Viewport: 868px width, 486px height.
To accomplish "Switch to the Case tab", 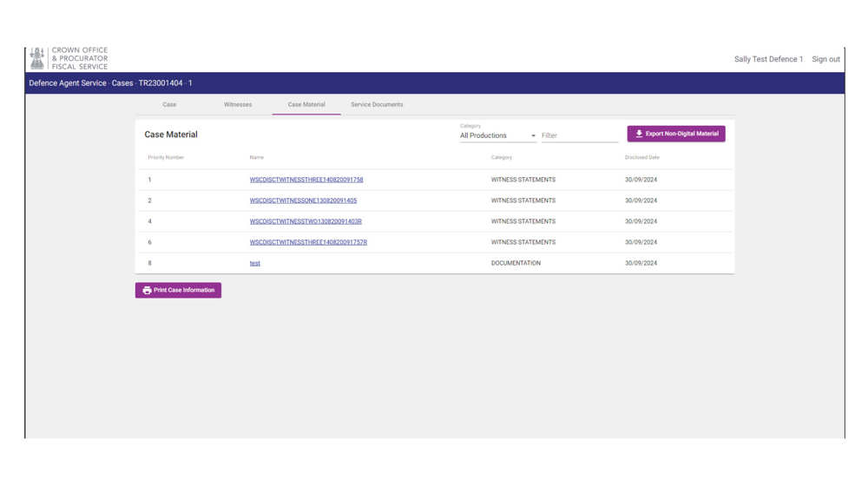I will 169,104.
